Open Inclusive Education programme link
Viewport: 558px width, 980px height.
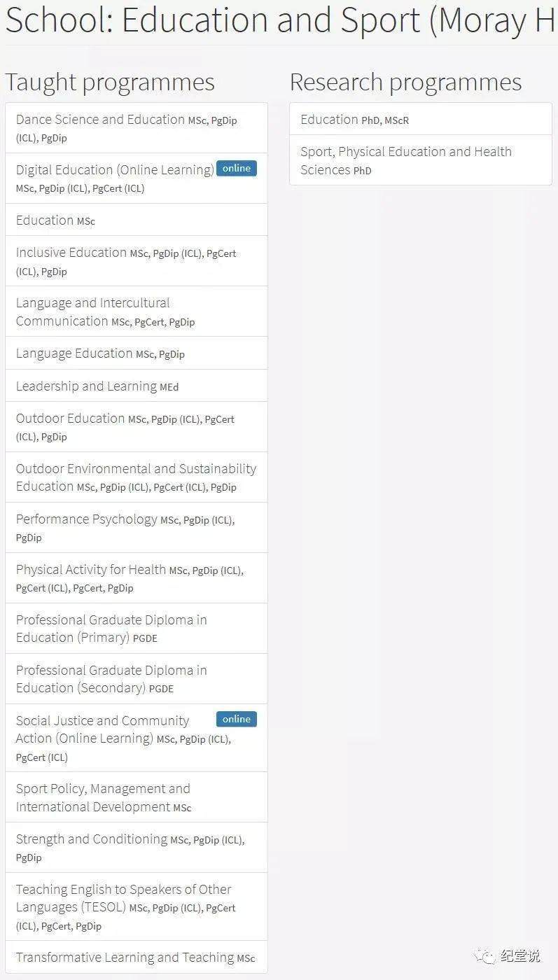tap(71, 253)
